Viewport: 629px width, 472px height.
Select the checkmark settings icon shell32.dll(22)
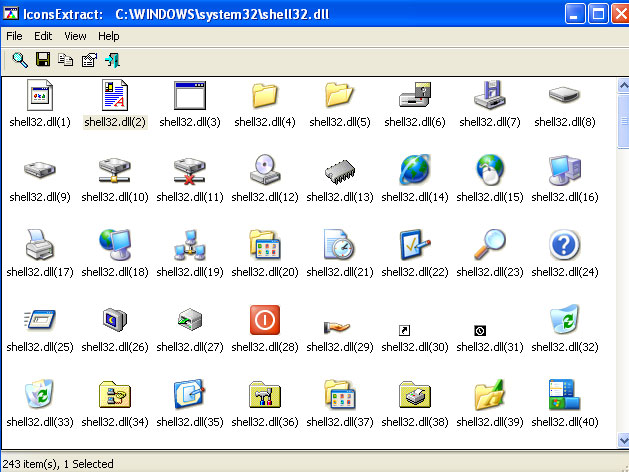pos(415,245)
